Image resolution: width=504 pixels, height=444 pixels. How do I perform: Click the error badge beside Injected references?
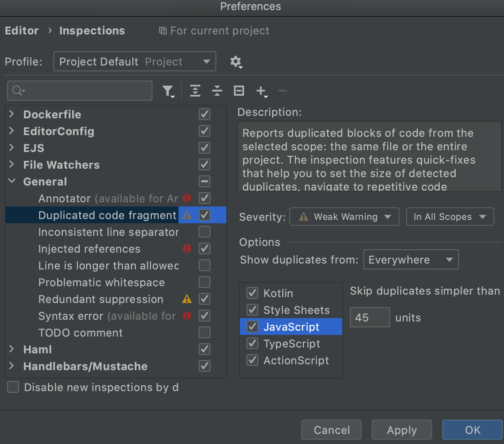point(186,248)
